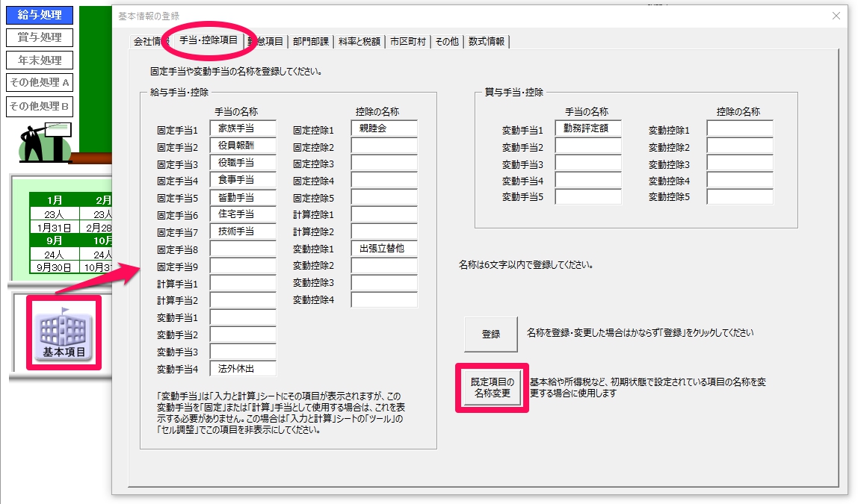This screenshot has height=504, width=858.
Task: Click the empty 給与 変動控除3 field
Action: coord(384,282)
